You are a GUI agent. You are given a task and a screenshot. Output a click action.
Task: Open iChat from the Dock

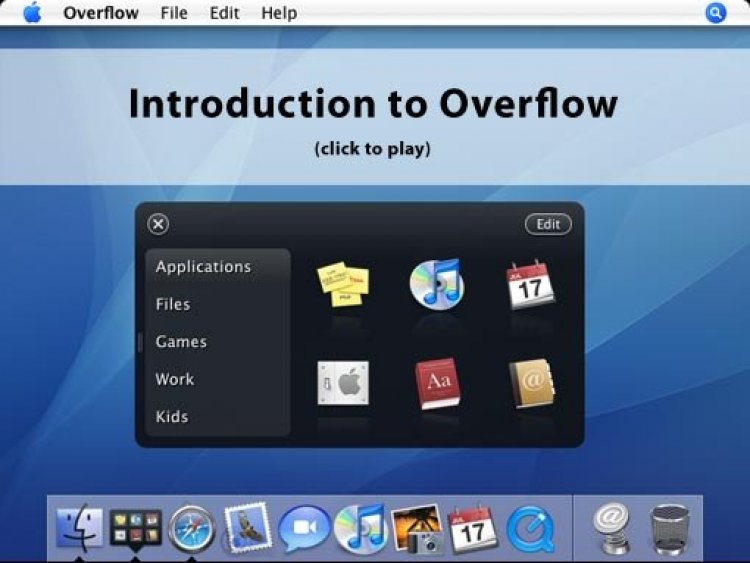(304, 529)
